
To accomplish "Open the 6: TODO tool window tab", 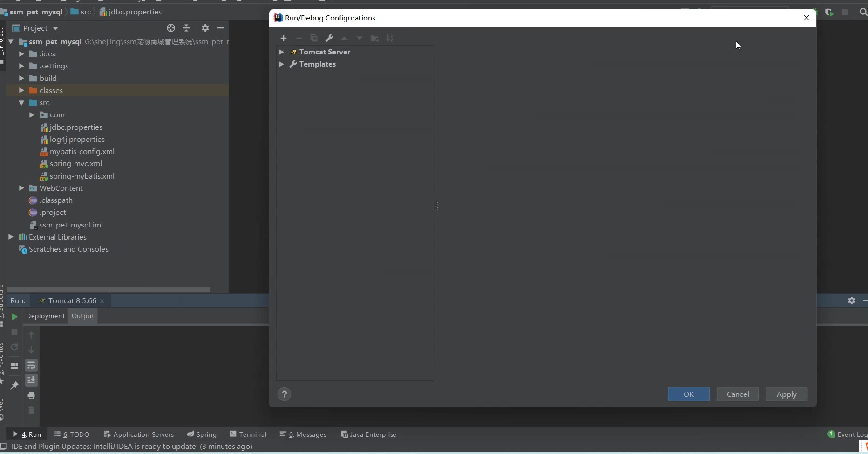I will (x=72, y=434).
